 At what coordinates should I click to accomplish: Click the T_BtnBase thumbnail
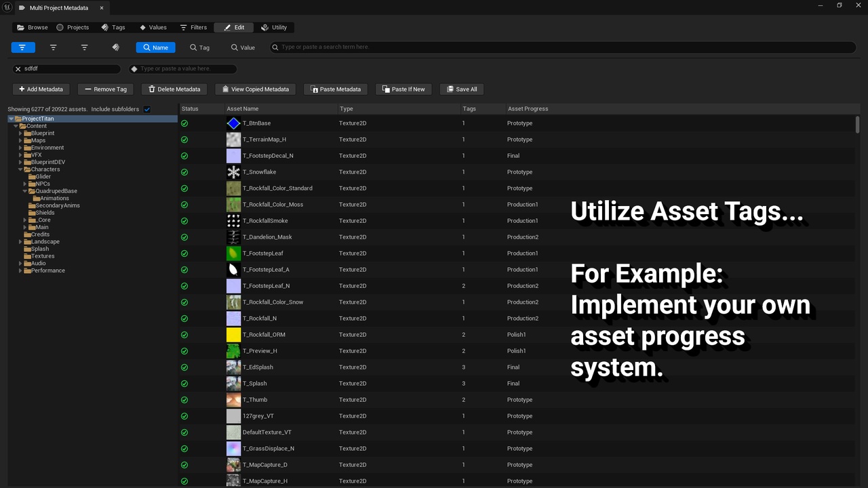coord(233,123)
